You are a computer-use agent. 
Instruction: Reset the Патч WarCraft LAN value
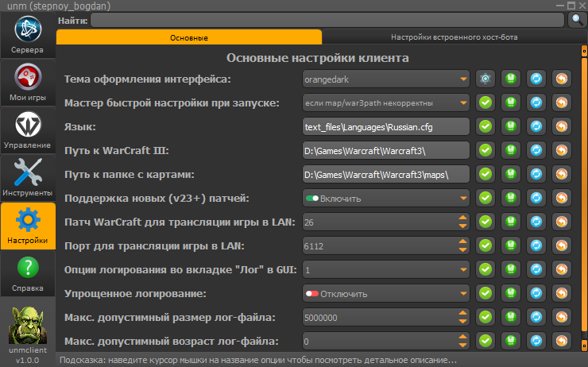tap(562, 222)
